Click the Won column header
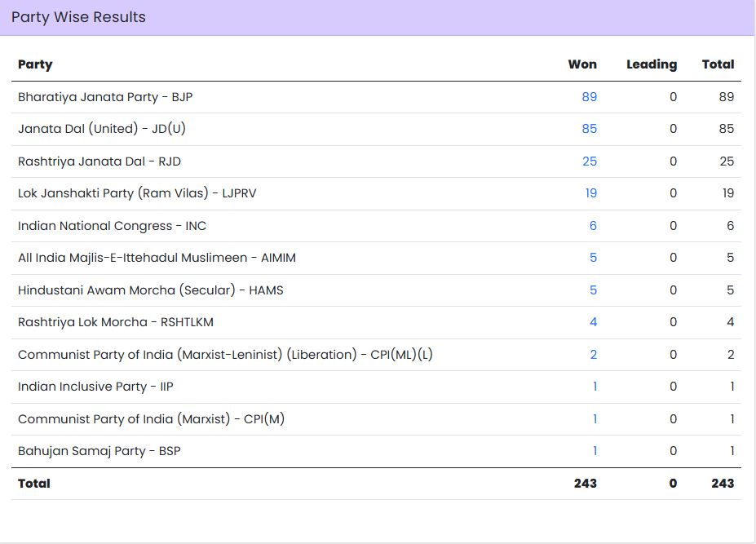The height and width of the screenshot is (544, 756). 582,64
